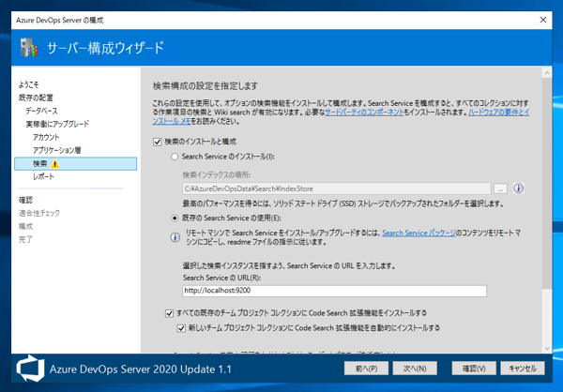Select 実稼働にアップグレード step
This screenshot has height=392, width=563.
tap(57, 124)
